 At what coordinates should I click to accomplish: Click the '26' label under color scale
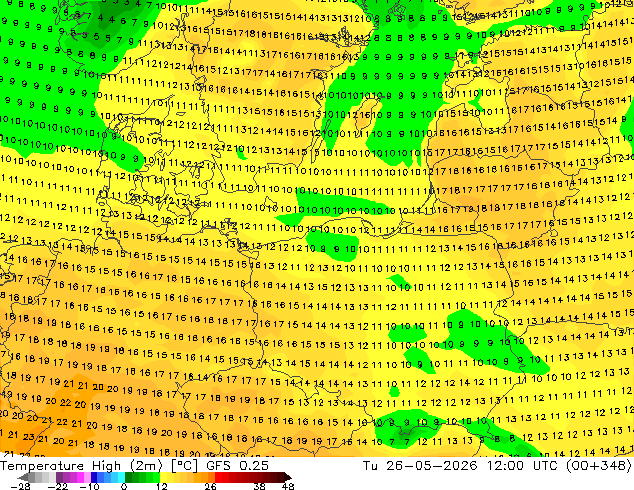(210, 486)
